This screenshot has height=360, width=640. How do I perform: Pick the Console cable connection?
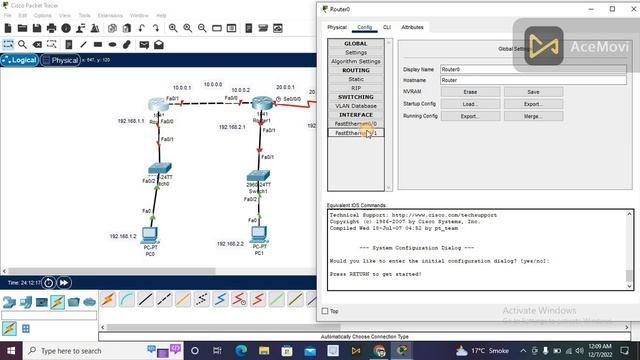click(x=127, y=300)
